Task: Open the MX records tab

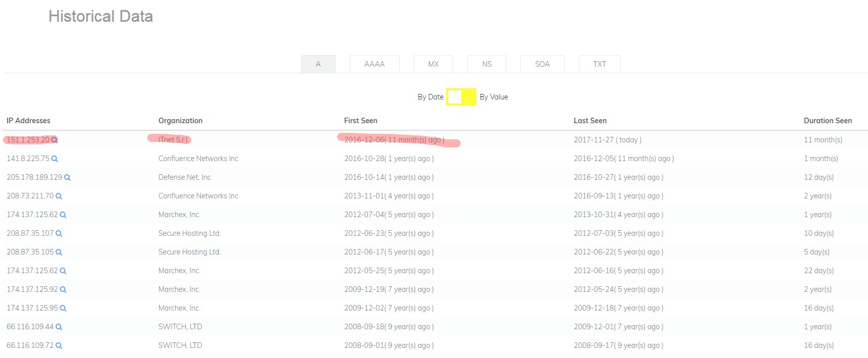Action: tap(433, 64)
